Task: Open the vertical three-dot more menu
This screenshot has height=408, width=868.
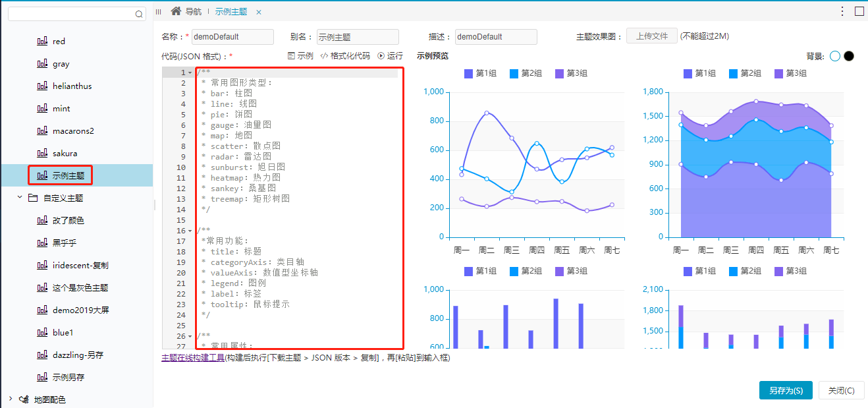Action: click(842, 11)
